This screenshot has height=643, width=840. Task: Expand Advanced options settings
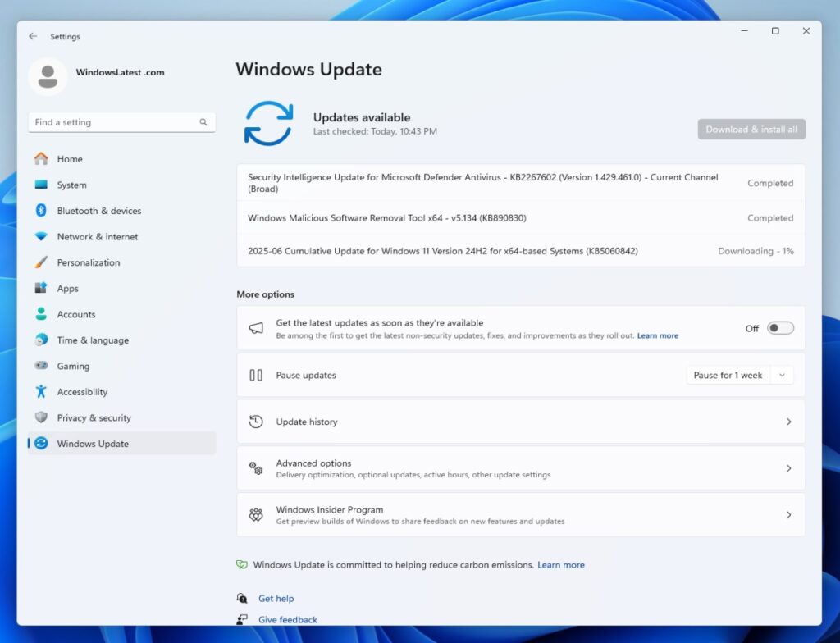point(520,467)
